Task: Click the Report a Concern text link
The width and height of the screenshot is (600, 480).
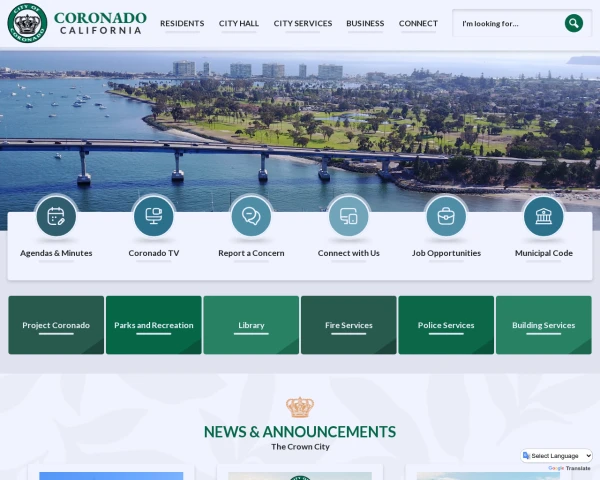Action: (x=251, y=253)
